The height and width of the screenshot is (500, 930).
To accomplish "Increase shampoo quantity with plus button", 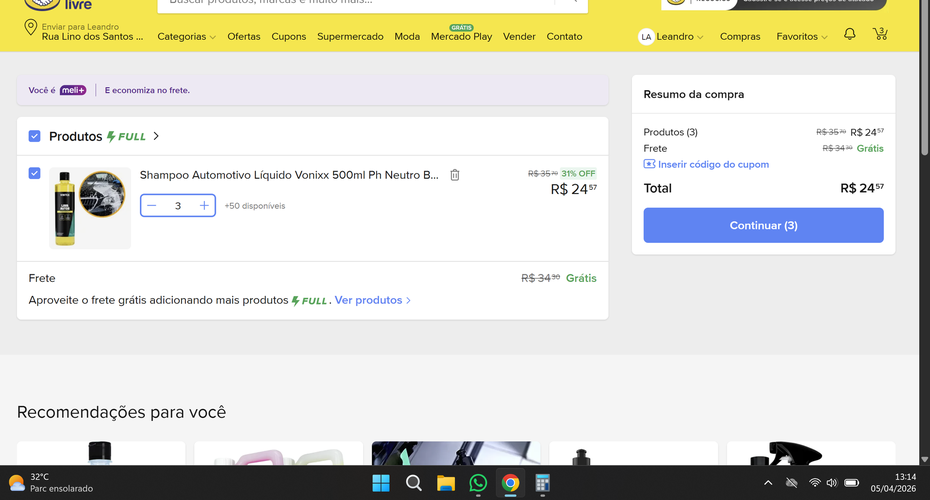I will pos(204,206).
